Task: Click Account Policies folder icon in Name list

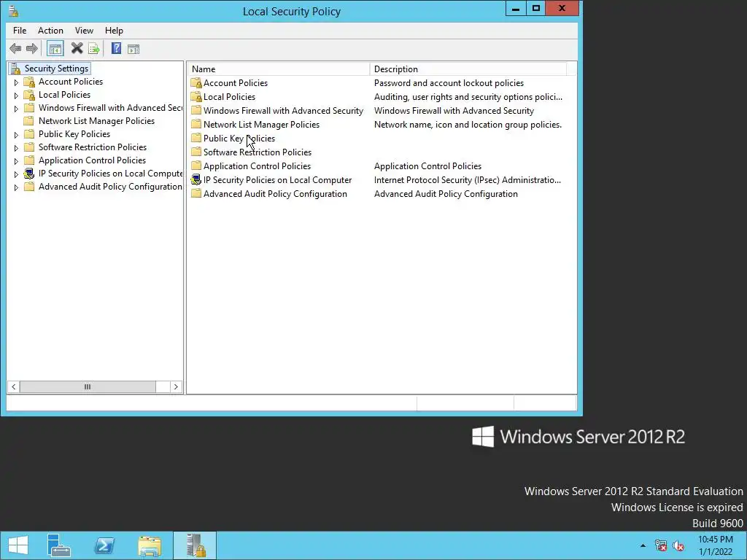Action: [196, 83]
